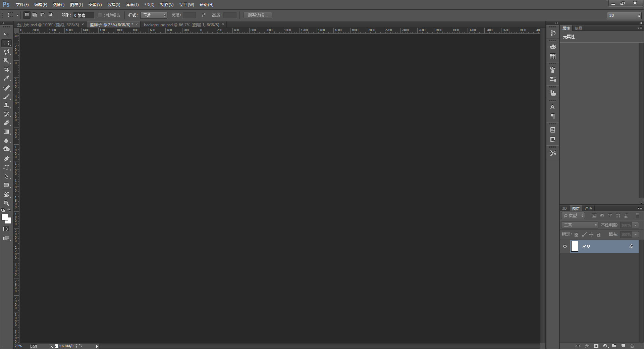
Task: Open the 滤镜(T) menu
Action: pos(132,5)
